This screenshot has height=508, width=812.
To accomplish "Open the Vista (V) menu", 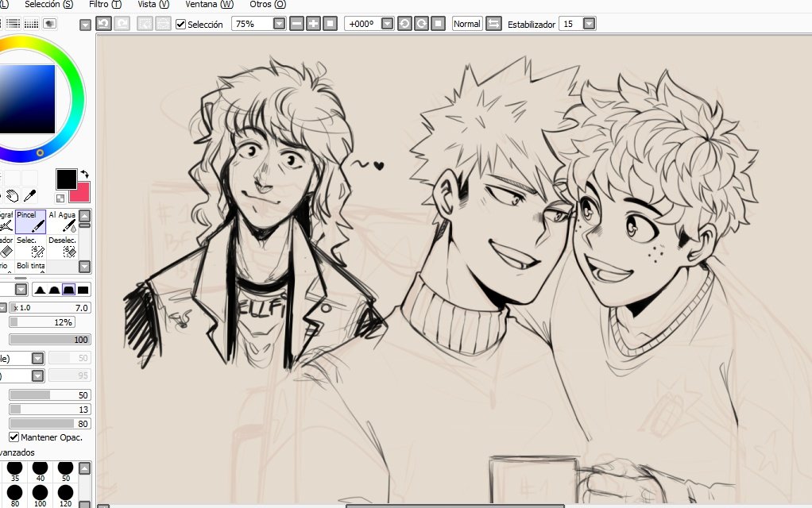I will 153,5.
